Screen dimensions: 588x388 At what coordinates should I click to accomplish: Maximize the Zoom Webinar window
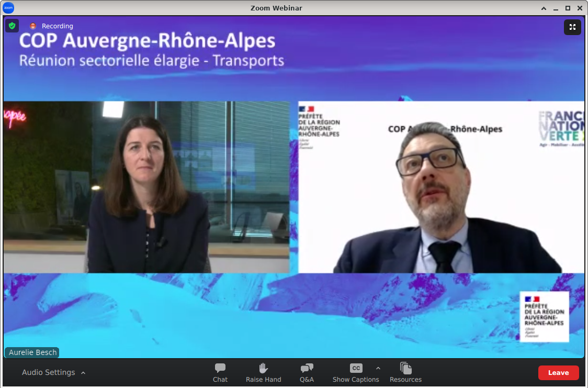[568, 8]
